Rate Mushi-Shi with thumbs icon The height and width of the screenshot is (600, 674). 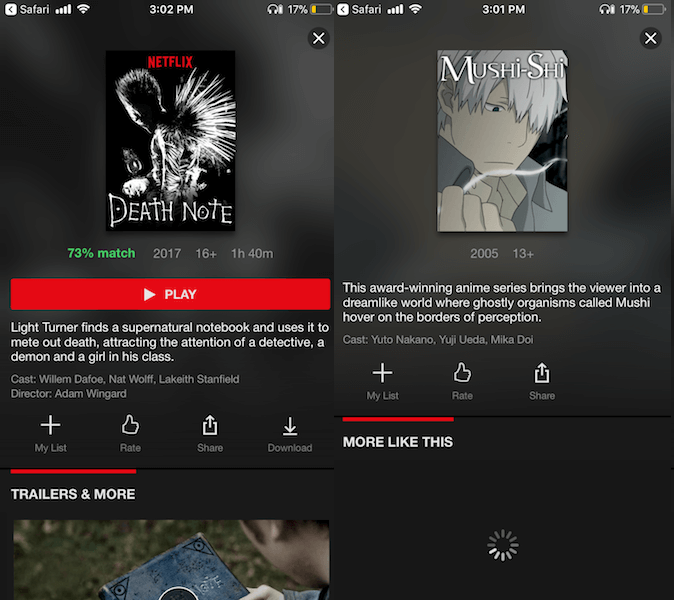pos(462,382)
